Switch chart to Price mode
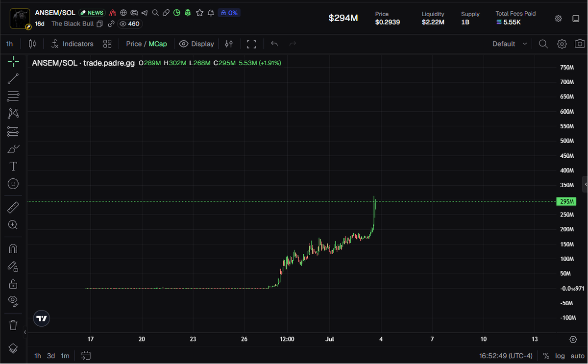Image resolution: width=588 pixels, height=364 pixels. (134, 44)
